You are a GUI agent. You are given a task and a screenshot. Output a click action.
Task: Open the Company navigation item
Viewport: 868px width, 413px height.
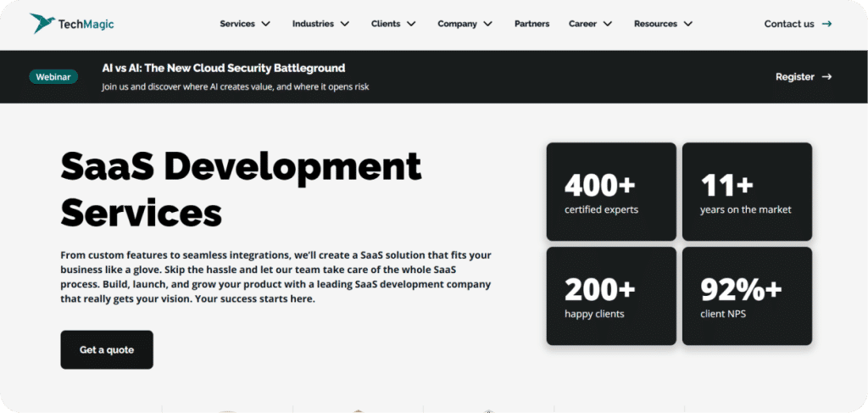tap(457, 24)
